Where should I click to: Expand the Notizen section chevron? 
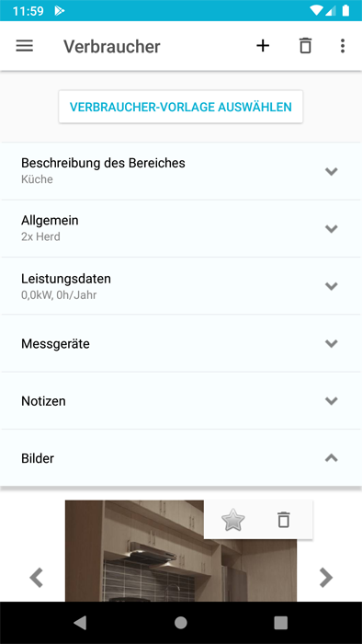point(331,401)
